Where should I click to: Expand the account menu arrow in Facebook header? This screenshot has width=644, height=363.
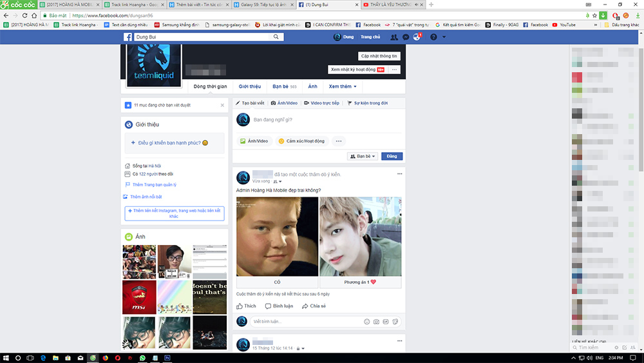[x=444, y=37]
